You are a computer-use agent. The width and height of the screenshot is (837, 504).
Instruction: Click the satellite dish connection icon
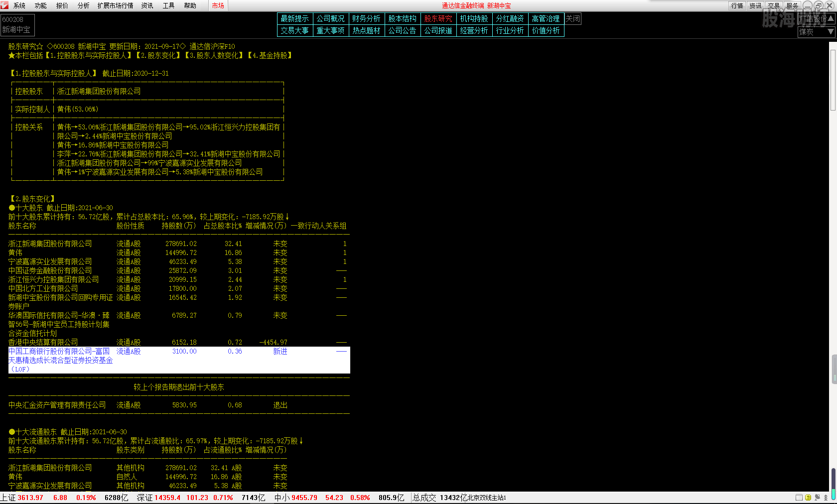pos(817,498)
